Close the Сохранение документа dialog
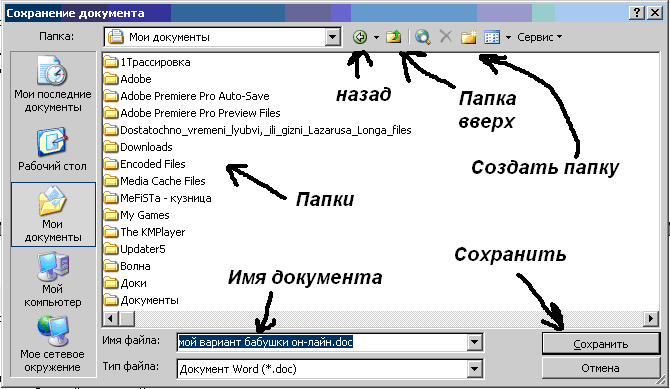The width and height of the screenshot is (670, 389). coord(654,13)
